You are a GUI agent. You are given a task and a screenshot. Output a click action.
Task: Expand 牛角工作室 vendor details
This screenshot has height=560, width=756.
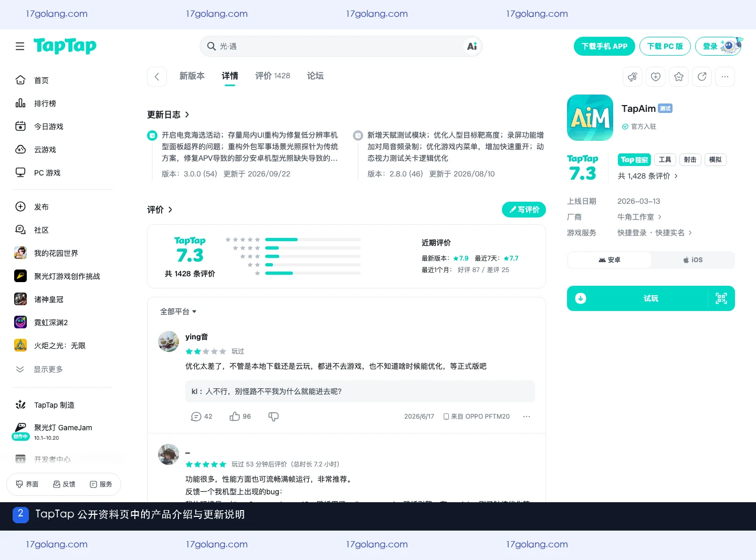point(639,217)
